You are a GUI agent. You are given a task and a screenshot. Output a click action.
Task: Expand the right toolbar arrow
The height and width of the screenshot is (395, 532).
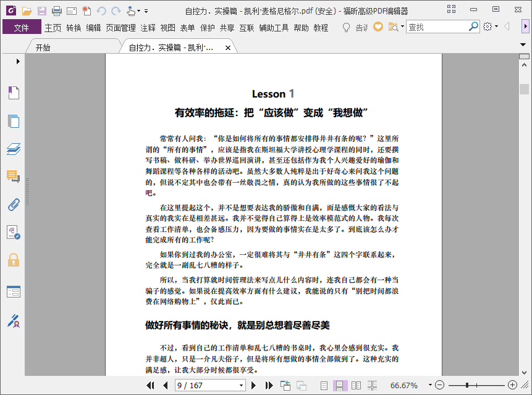click(x=525, y=26)
